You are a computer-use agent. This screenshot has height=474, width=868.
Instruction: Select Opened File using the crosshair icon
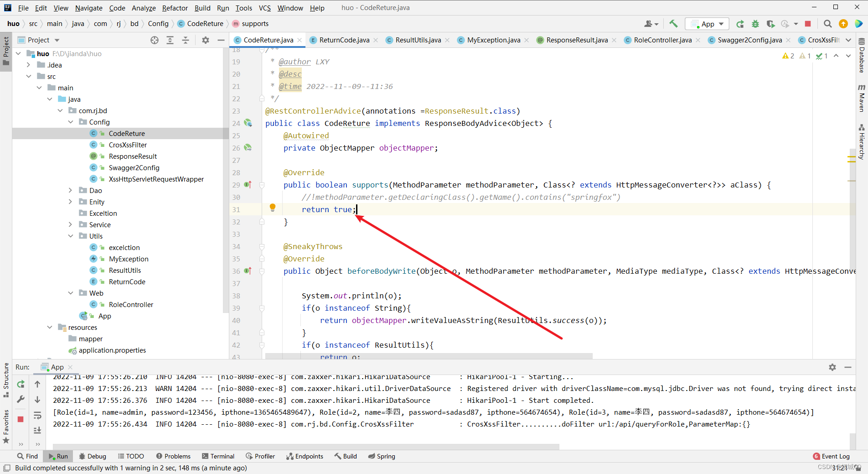coord(155,40)
